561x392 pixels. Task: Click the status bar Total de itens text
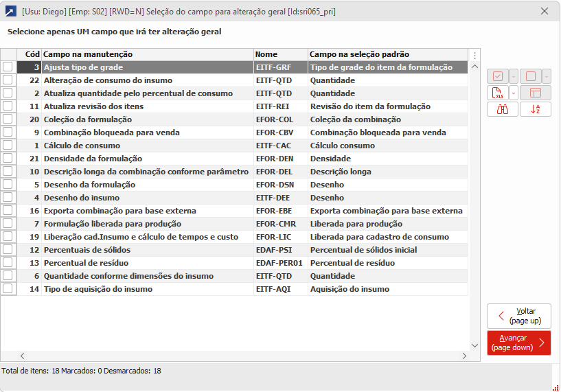click(x=81, y=371)
